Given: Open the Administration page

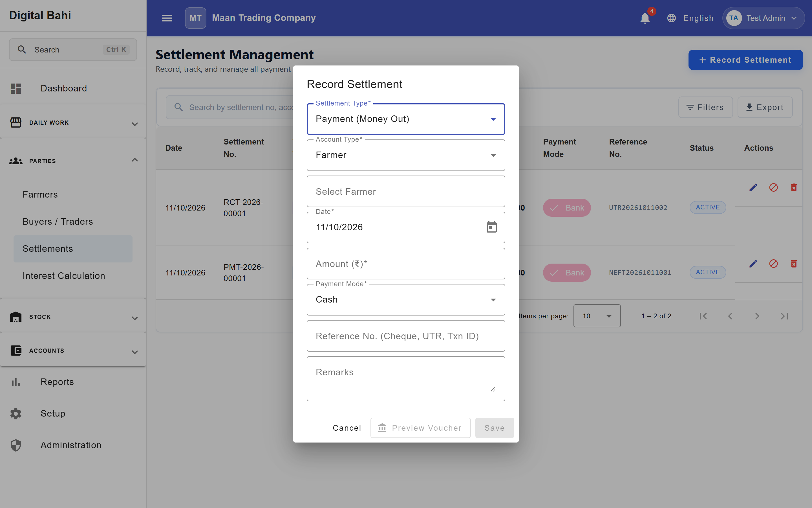Looking at the screenshot, I should tap(73, 445).
